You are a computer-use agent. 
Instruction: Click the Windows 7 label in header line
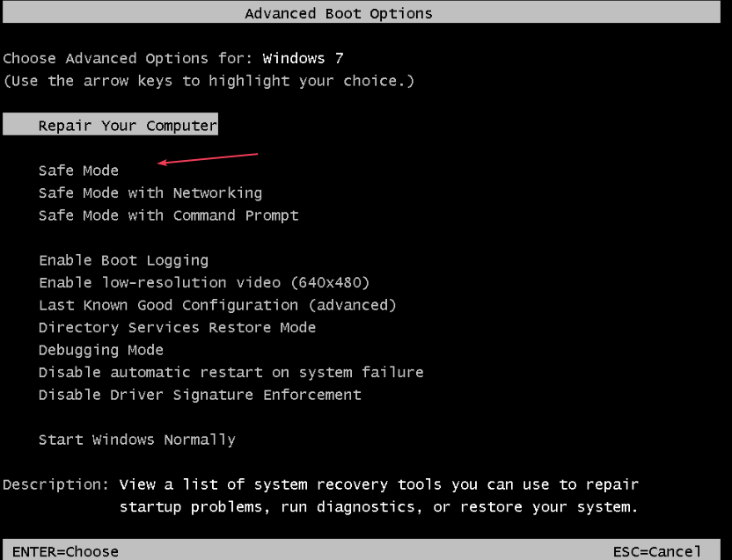coord(303,58)
